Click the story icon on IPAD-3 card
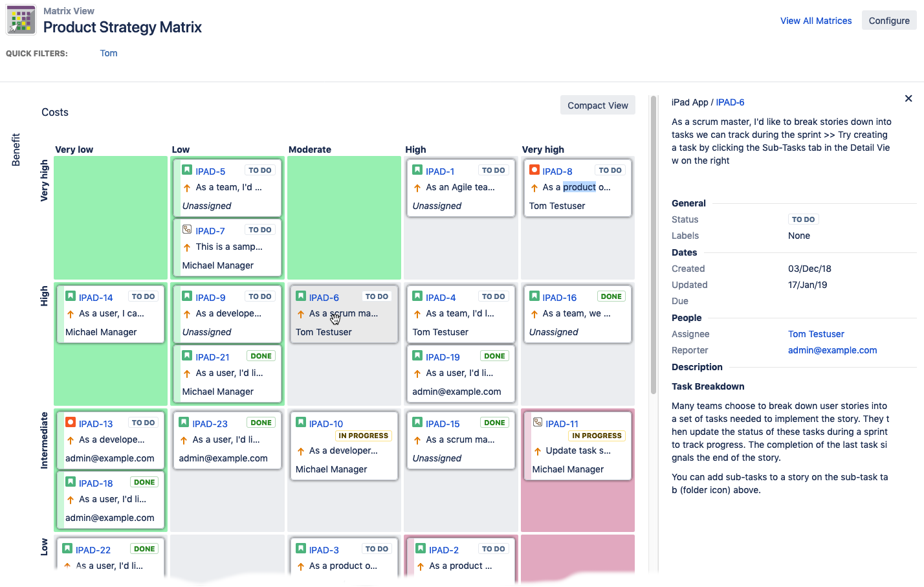 click(x=301, y=549)
